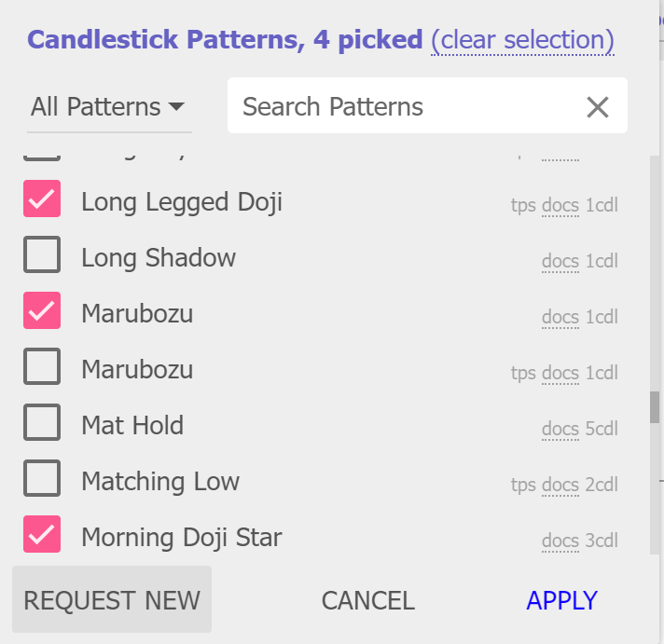View docs for Mat Hold pattern
The width and height of the screenshot is (664, 644).
[560, 429]
